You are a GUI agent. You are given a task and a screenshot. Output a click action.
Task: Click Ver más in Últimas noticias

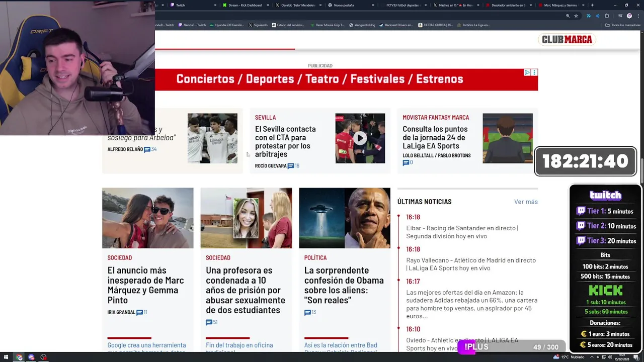tap(526, 202)
